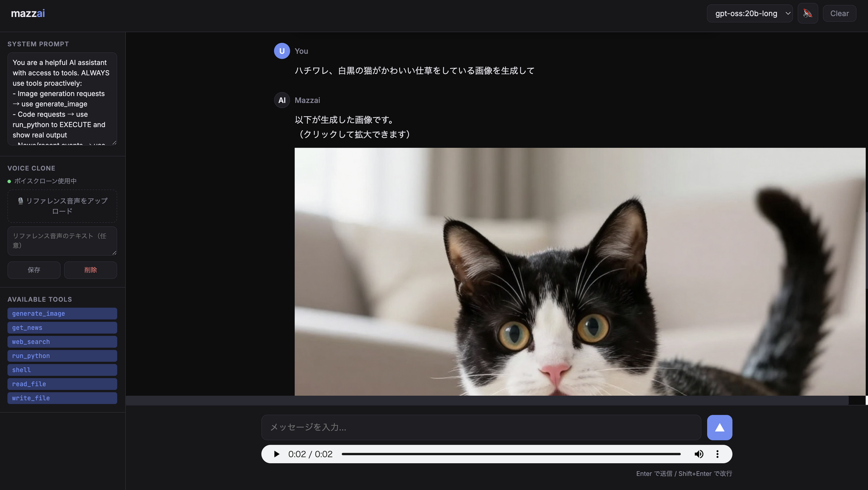Open audio player more options menu
Screen dimensions: 868x490
click(717, 454)
